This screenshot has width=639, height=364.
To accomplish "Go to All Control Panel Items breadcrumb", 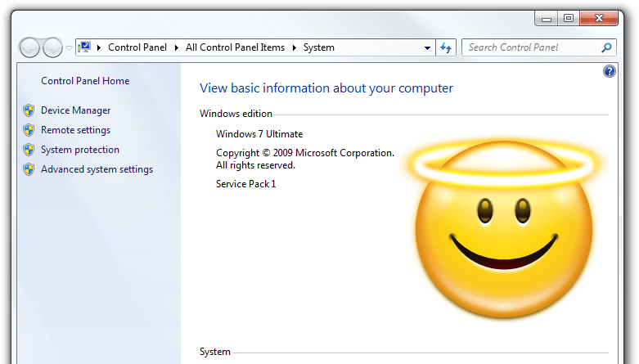I will click(x=235, y=47).
